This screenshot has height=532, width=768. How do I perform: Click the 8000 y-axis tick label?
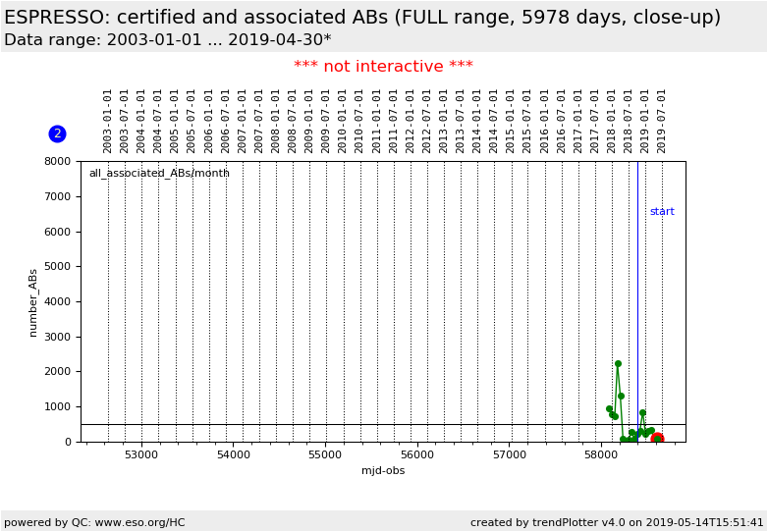[x=58, y=162]
